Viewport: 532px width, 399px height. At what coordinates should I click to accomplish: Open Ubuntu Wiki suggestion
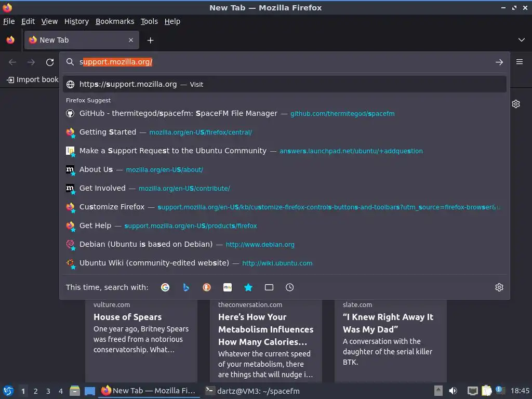tap(285, 263)
